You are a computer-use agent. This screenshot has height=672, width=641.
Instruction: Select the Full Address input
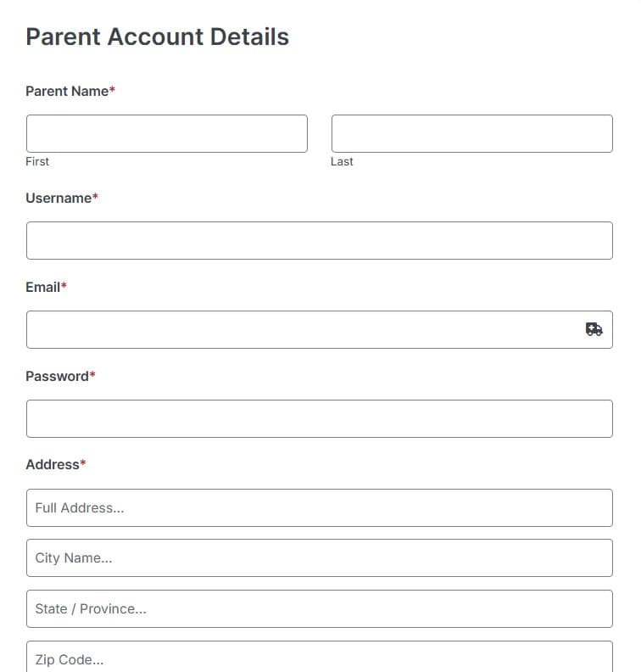click(x=320, y=508)
